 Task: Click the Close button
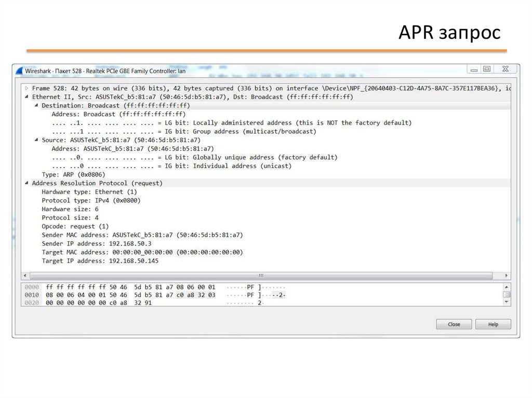coord(454,324)
